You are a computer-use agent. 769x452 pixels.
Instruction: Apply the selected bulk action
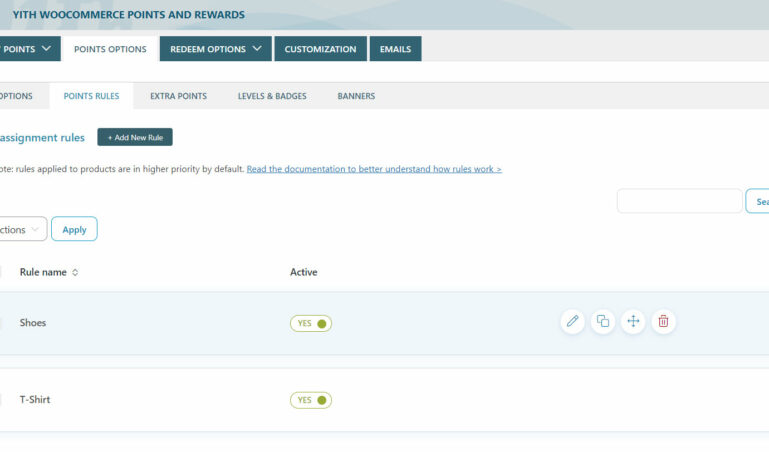coord(74,229)
